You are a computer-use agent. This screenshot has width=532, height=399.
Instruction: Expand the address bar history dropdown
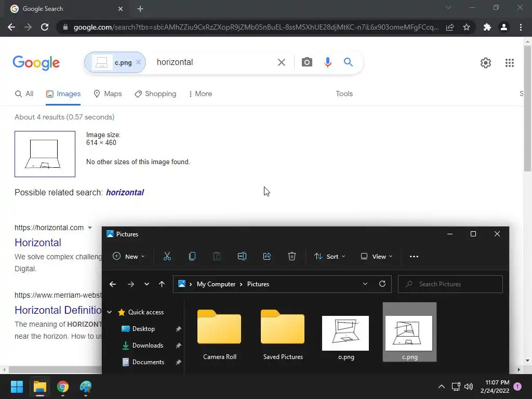point(365,284)
